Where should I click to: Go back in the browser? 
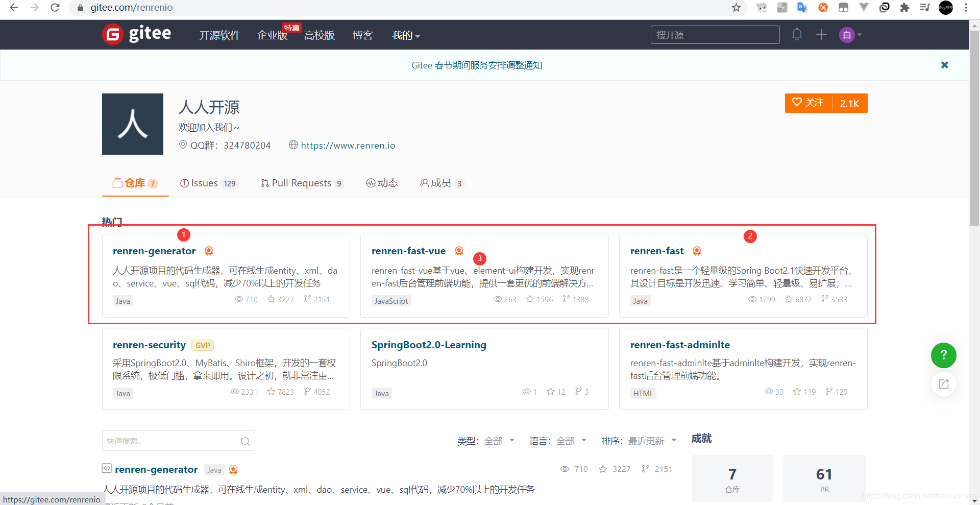pos(14,8)
